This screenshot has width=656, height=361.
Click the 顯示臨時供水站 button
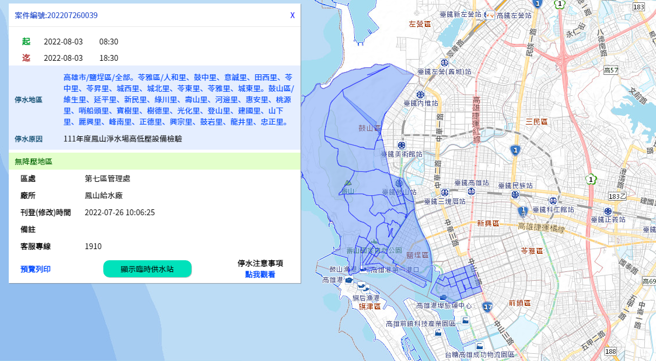pos(147,269)
